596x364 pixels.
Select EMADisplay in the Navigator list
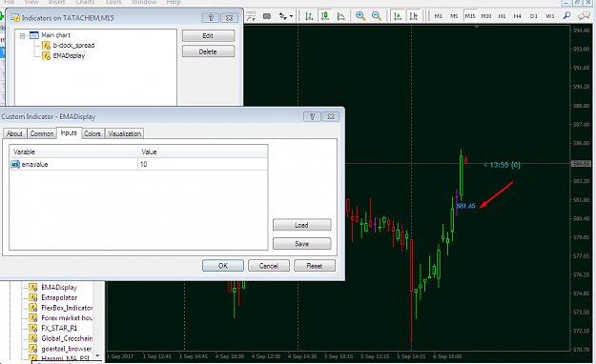pos(59,288)
